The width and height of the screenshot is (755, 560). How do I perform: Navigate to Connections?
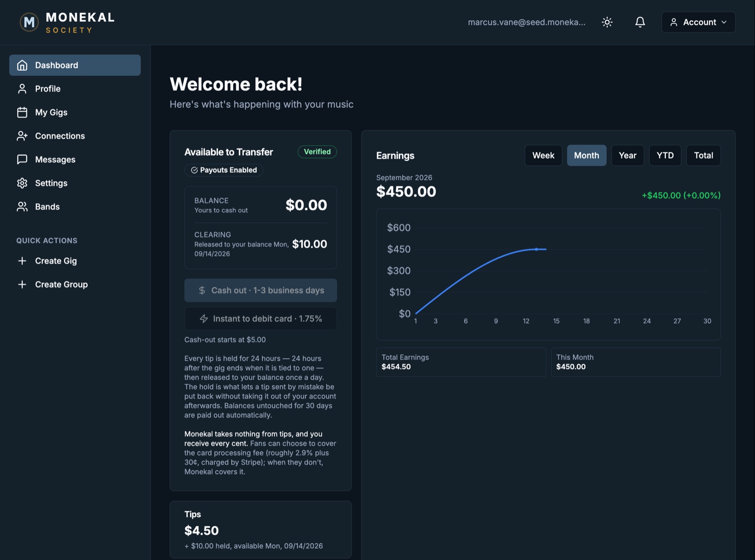(x=75, y=136)
